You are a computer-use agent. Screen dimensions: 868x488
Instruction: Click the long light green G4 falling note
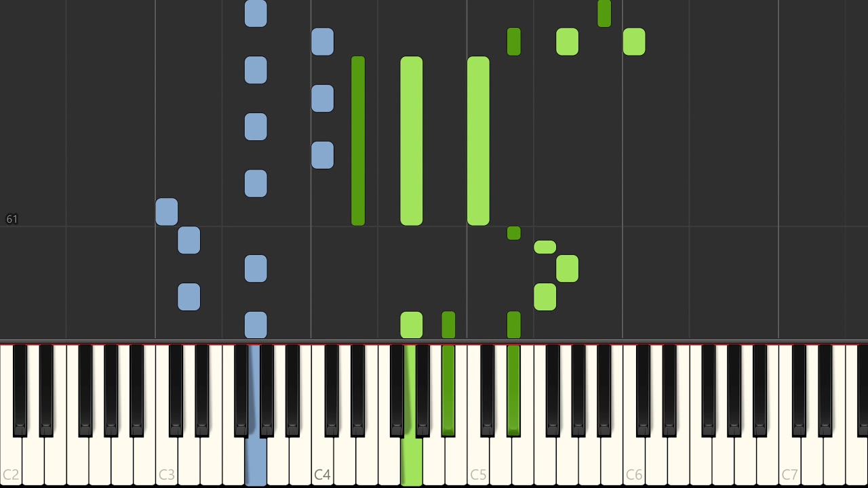[x=412, y=141]
